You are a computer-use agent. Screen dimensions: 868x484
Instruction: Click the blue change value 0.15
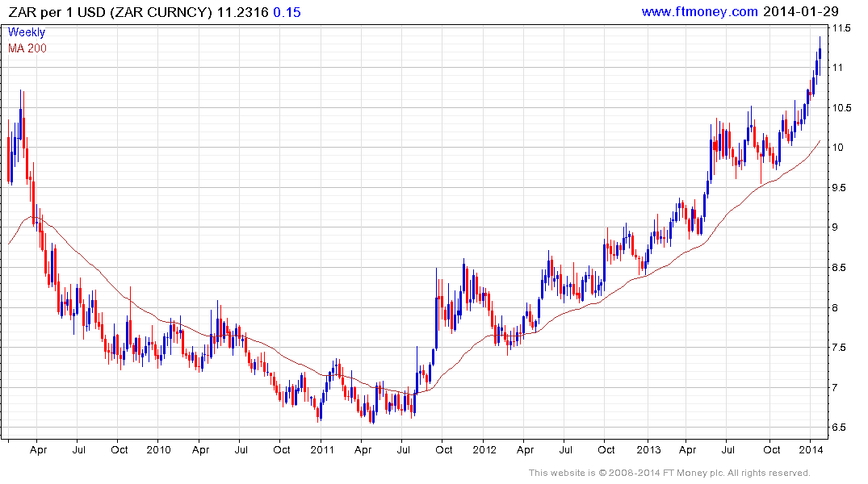coord(287,12)
